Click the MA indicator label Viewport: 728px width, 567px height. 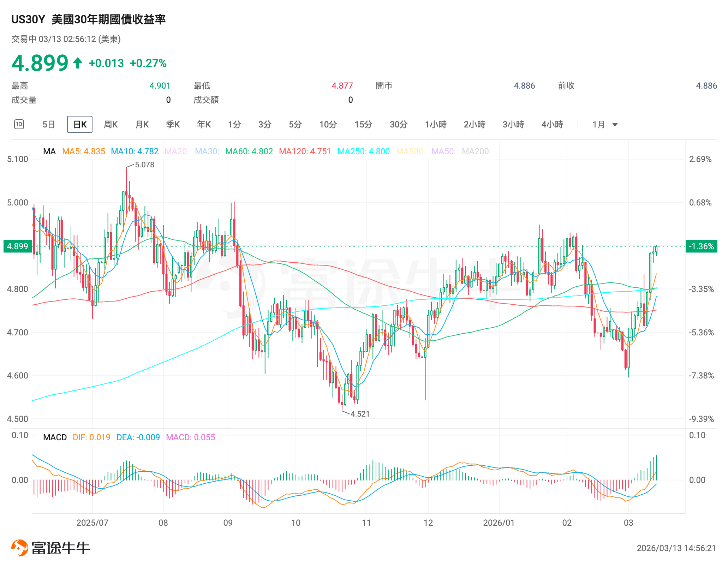coord(49,151)
